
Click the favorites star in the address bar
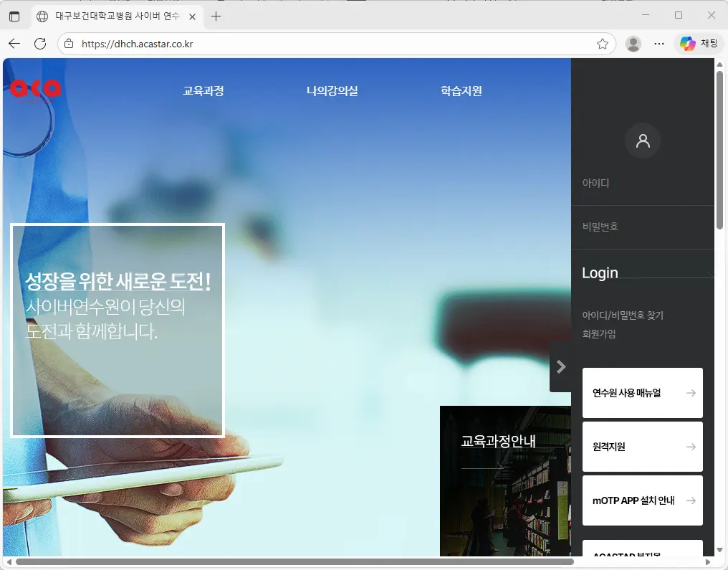coord(603,43)
